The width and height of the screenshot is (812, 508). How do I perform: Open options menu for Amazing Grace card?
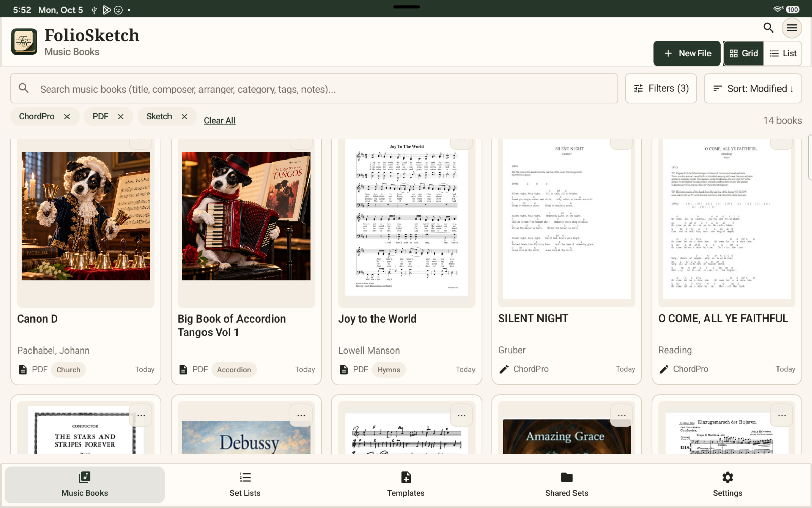click(622, 416)
